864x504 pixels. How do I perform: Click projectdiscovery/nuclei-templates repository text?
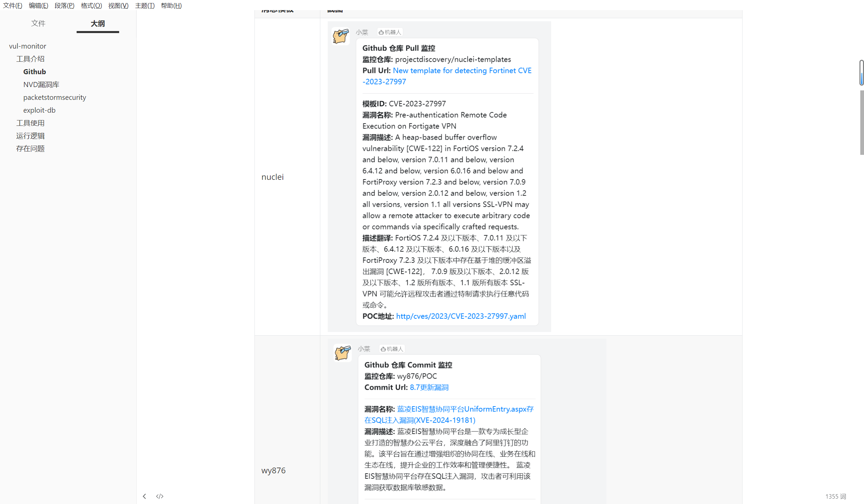[453, 59]
